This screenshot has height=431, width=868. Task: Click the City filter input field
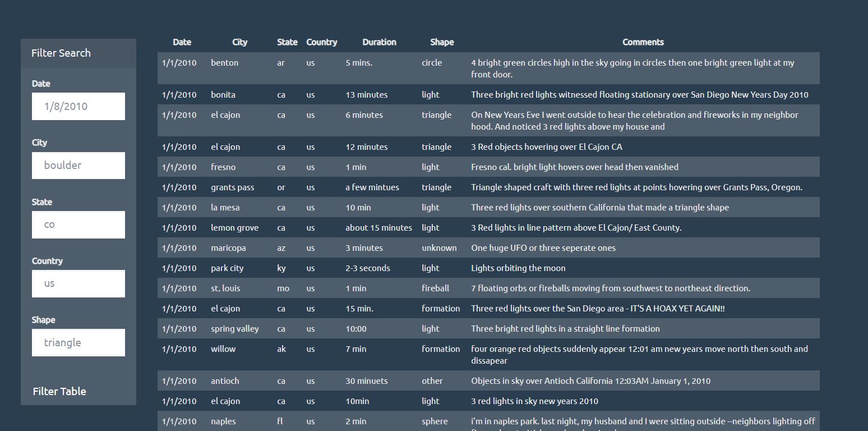78,166
